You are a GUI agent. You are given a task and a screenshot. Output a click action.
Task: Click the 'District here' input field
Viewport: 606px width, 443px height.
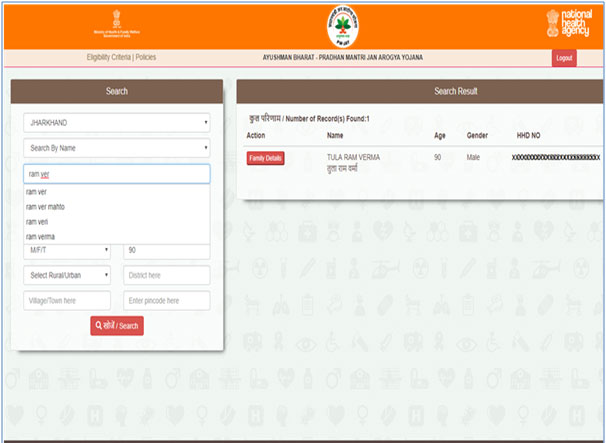click(166, 275)
